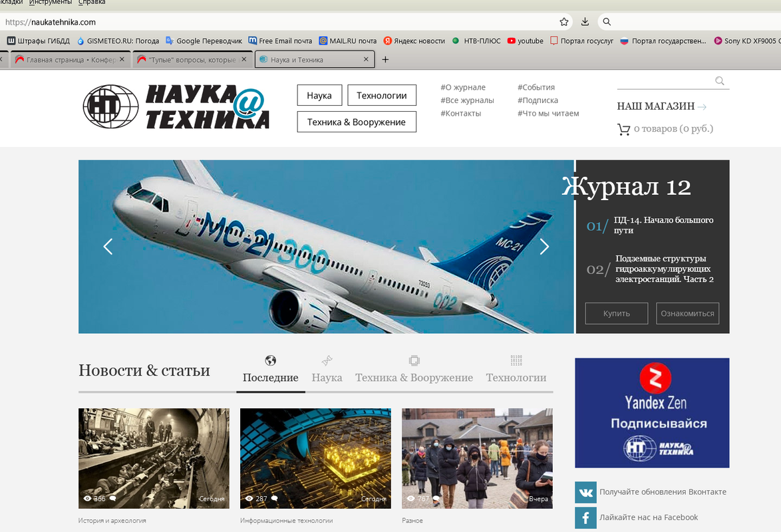Open the Портал государствен... bookmark
The image size is (781, 532).
(x=663, y=41)
